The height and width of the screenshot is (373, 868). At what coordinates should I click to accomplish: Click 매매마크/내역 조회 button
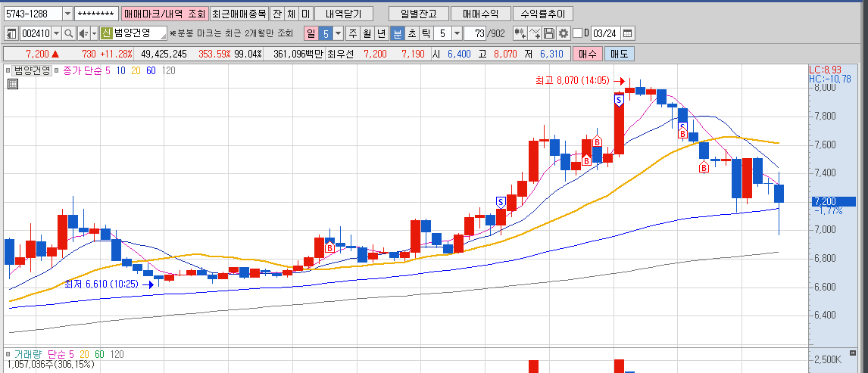click(164, 14)
